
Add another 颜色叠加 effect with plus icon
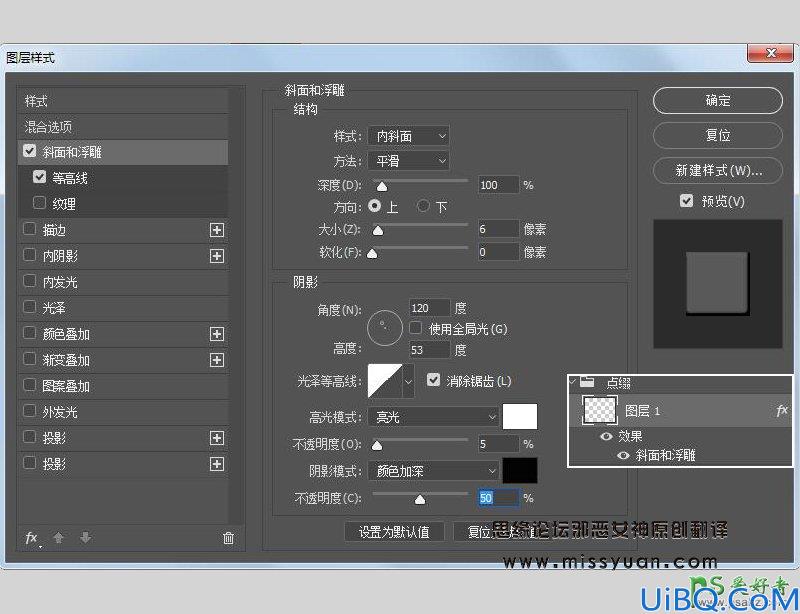[217, 334]
